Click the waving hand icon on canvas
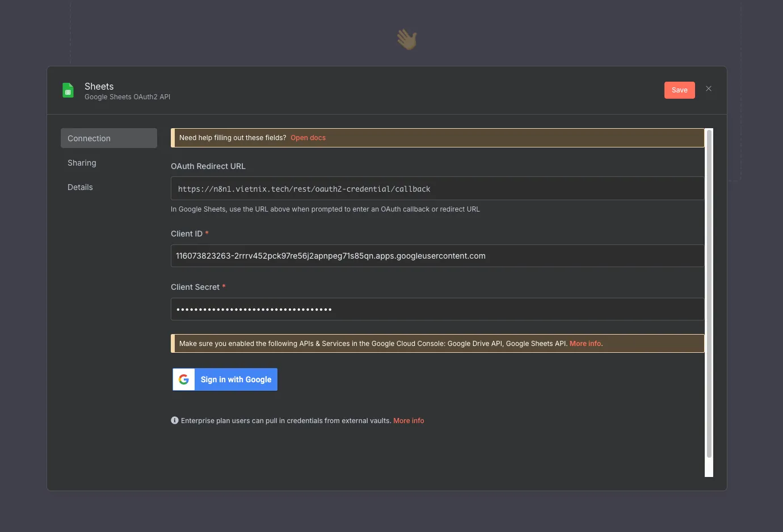Screen dimensions: 783x532 tap(407, 39)
